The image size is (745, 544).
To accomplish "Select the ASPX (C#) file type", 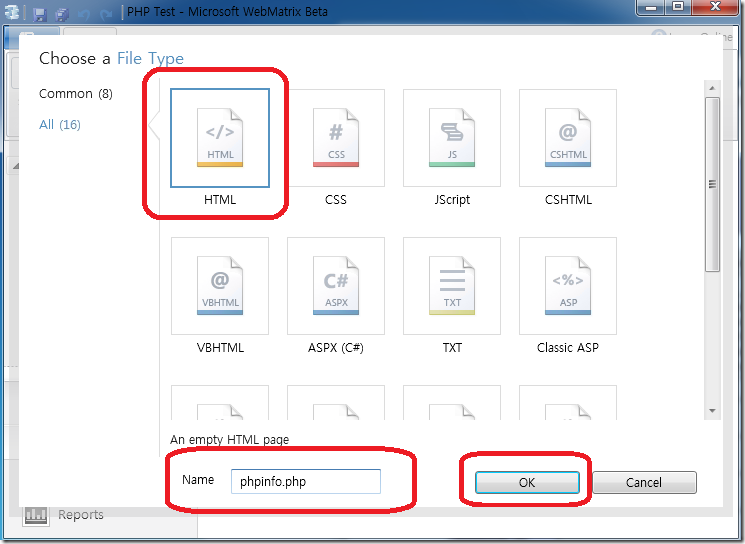I will point(336,286).
